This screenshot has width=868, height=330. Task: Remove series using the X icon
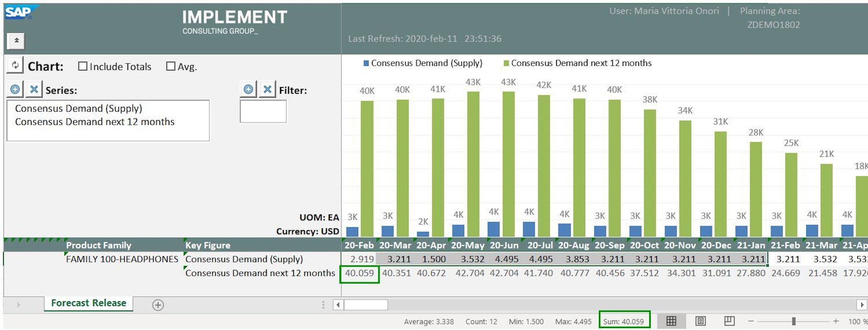[34, 89]
